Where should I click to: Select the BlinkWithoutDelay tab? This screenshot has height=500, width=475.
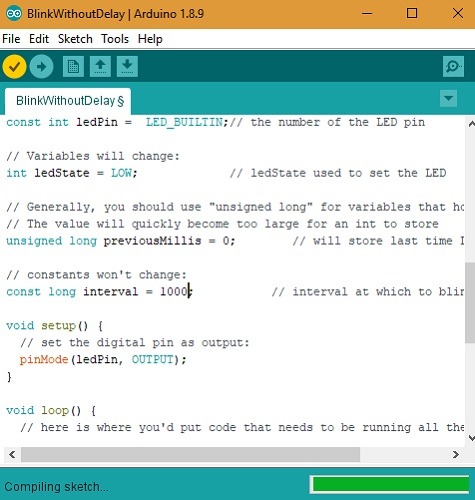(68, 101)
